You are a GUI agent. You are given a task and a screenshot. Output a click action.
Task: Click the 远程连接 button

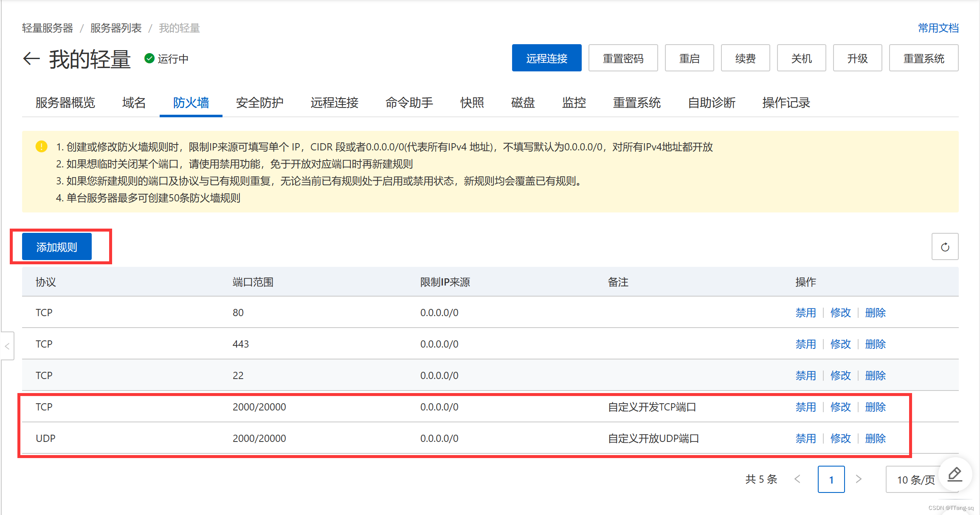point(546,58)
